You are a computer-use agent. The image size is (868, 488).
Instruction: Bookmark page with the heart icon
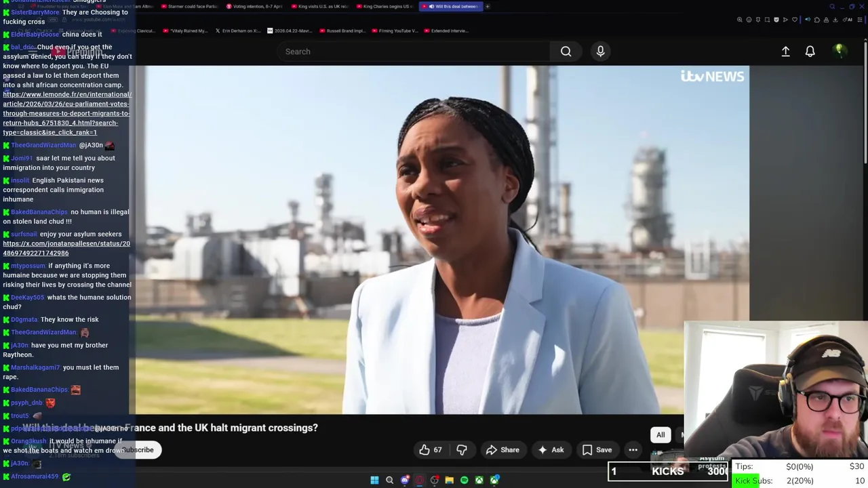pyautogui.click(x=795, y=20)
